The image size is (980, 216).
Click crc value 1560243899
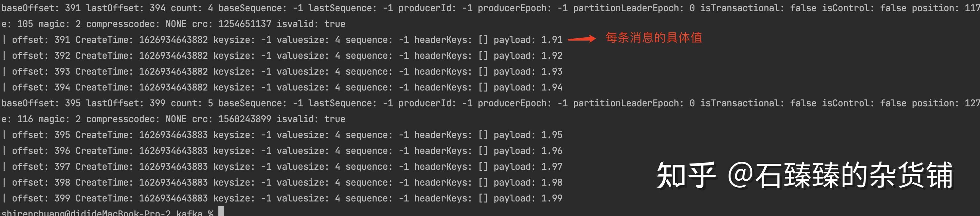(x=245, y=119)
